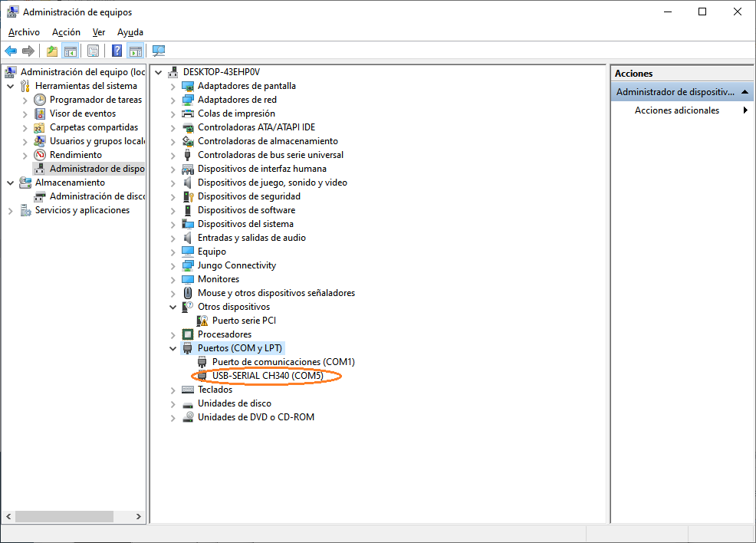Click the Mouse y otros dispositivos icon

coord(188,293)
